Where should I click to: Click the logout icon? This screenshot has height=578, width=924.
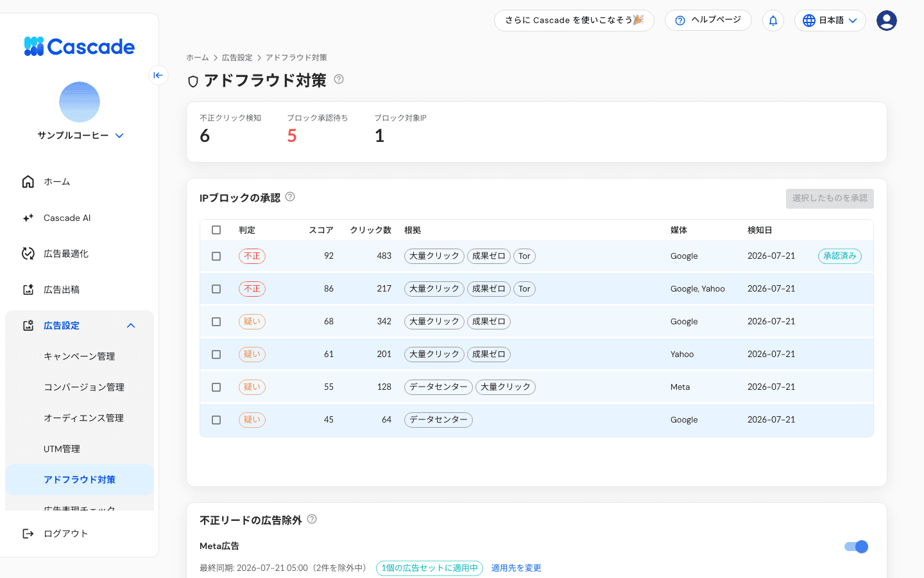[x=28, y=534]
